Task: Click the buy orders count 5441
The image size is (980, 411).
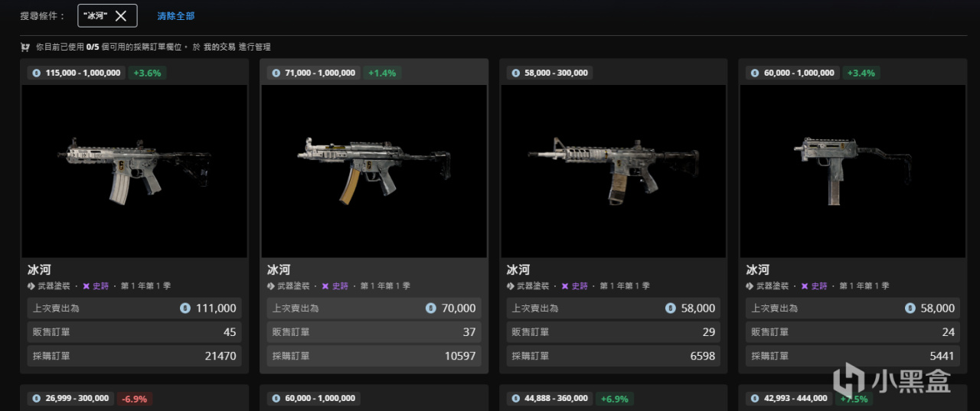Action: (942, 356)
